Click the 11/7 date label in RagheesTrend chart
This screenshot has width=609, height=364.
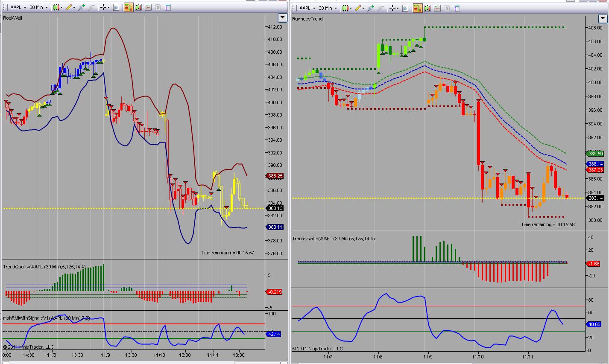pyautogui.click(x=328, y=357)
